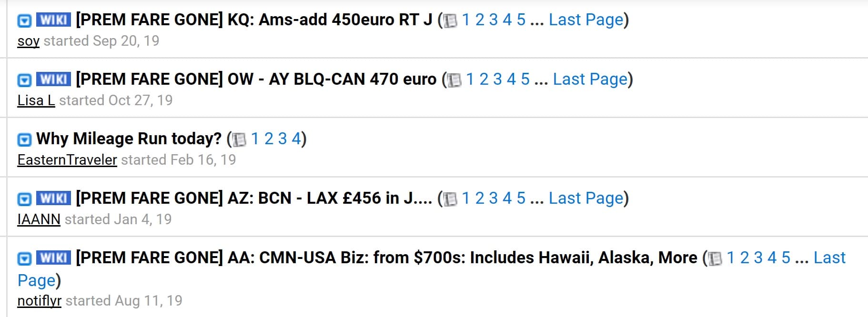Expand preview arrow for AY BLQ-CAN thread
Image resolution: width=868 pixels, height=317 pixels.
pyautogui.click(x=24, y=80)
